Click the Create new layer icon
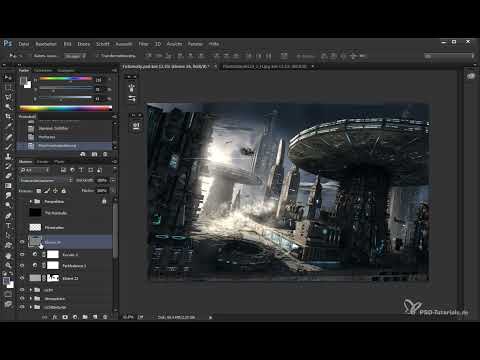Viewport: 480px width, 360px height. (x=95, y=317)
